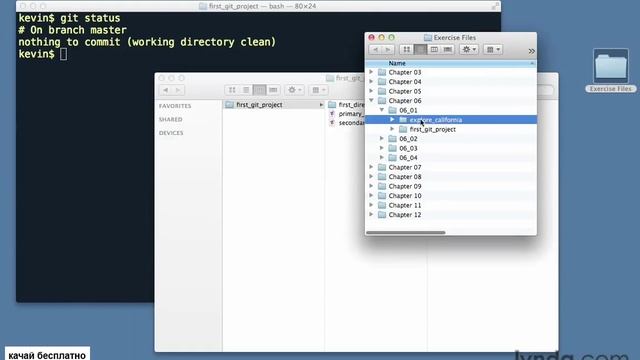Open the Arrange menu in Exercise Files
The height and width of the screenshot is (360, 640).
(x=493, y=49)
